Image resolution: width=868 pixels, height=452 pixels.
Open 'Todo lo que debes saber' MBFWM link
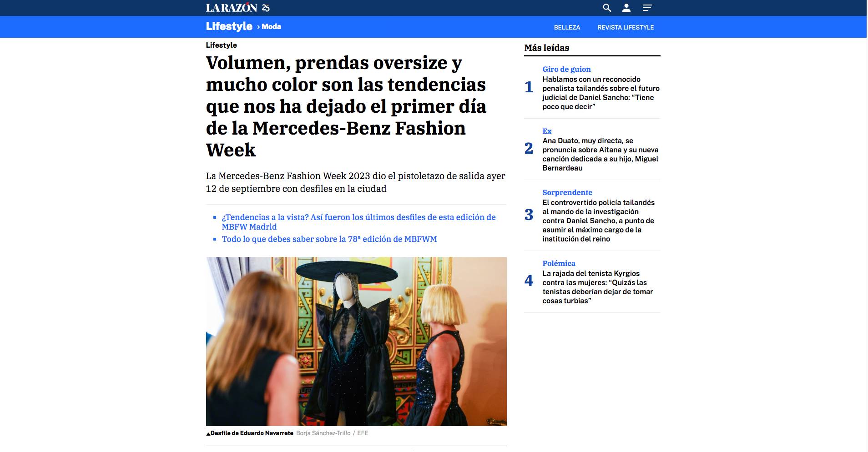(x=329, y=239)
